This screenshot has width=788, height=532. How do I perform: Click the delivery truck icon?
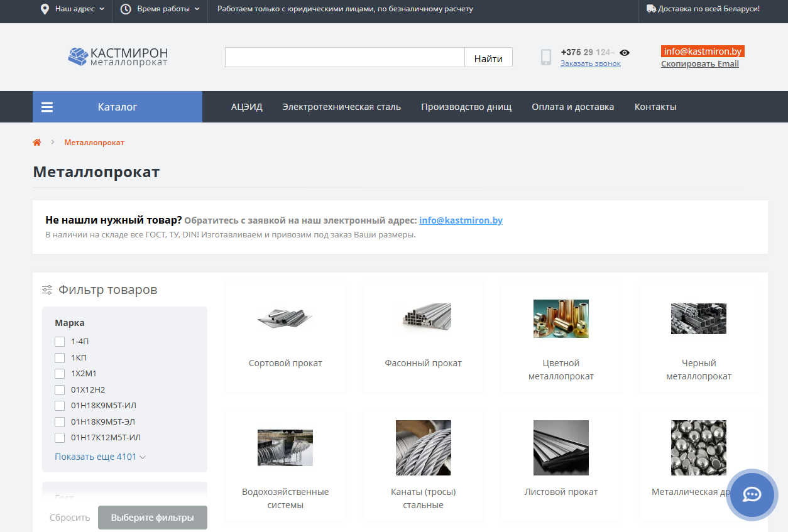[651, 9]
